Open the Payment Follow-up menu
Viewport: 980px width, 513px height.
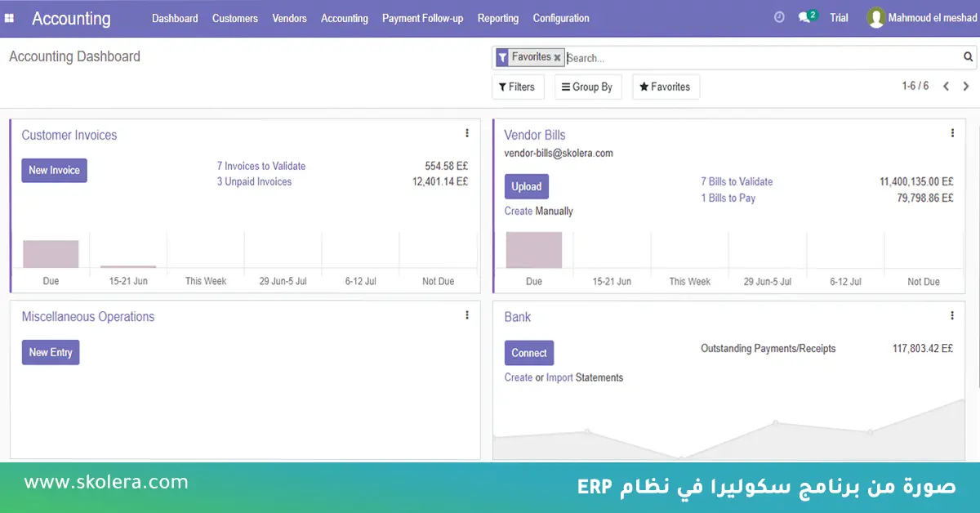pyautogui.click(x=422, y=18)
